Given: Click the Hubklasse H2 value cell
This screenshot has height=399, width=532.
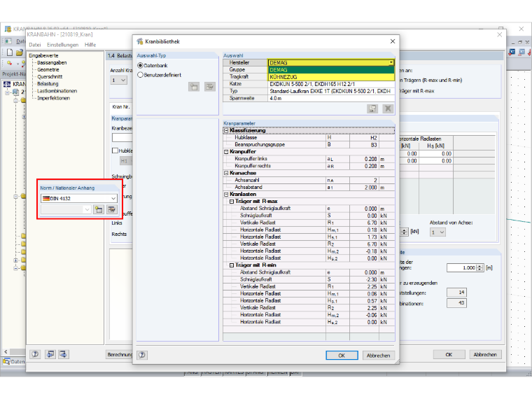Looking at the screenshot, I should click(x=364, y=138).
